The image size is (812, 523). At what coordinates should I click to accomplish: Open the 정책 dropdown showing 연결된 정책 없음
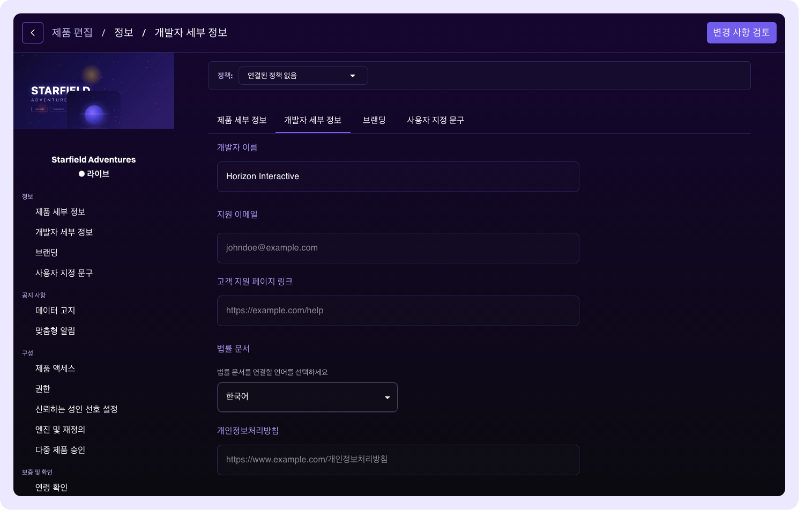point(303,76)
